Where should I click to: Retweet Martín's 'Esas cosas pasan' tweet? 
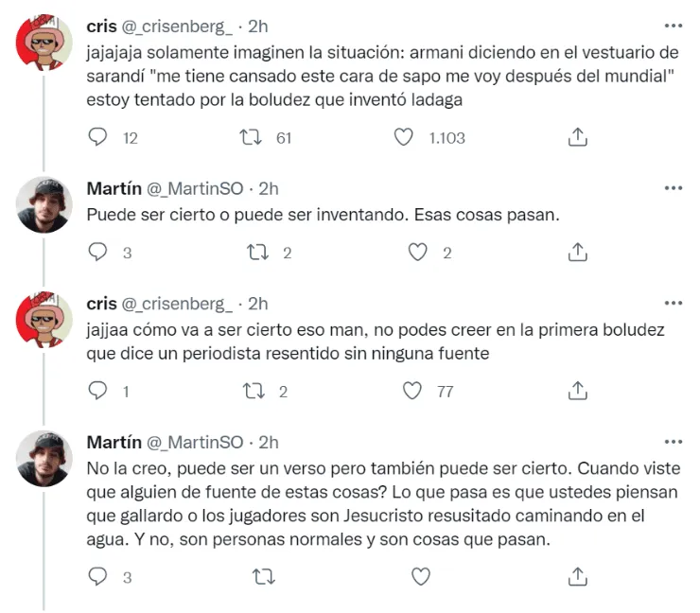click(x=256, y=252)
